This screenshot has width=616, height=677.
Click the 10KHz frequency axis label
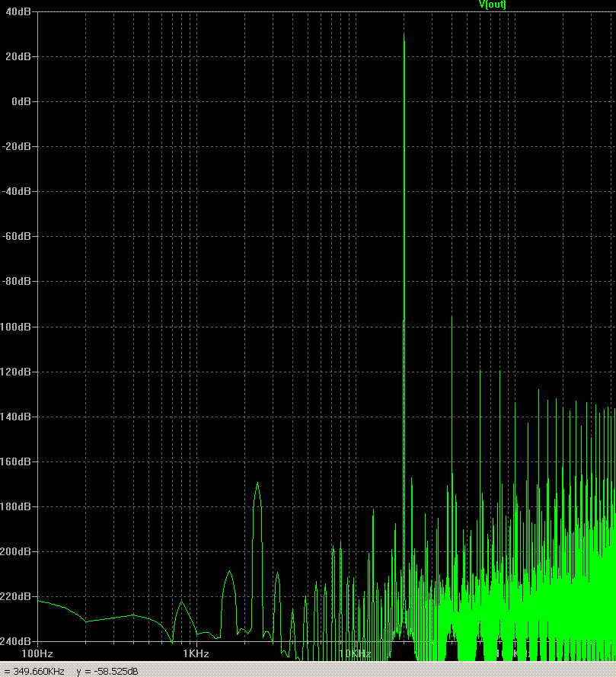pos(355,653)
